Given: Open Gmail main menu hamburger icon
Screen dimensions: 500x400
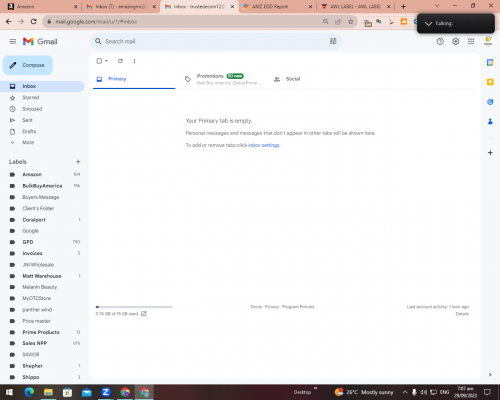Looking at the screenshot, I should pos(13,41).
